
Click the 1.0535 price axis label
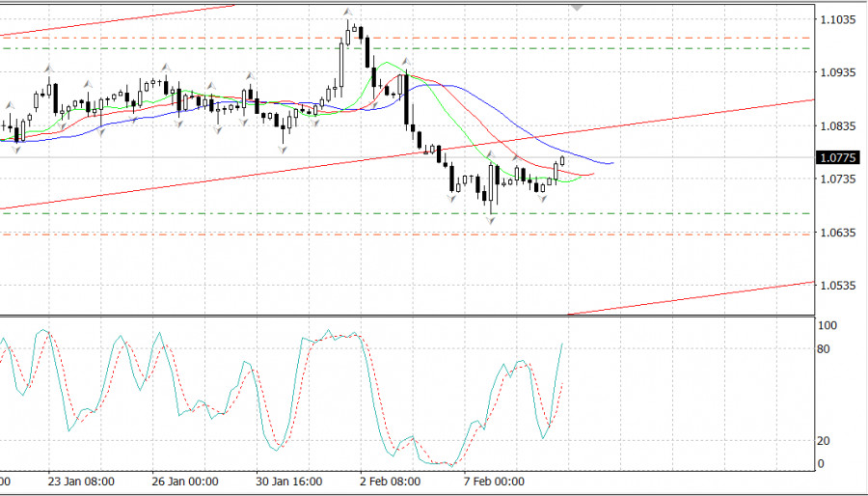(835, 286)
